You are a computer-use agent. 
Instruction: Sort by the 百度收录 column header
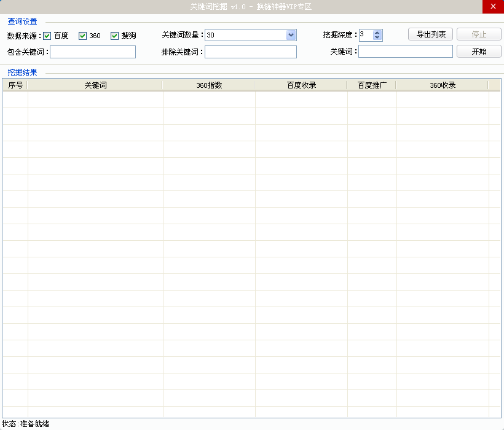[x=301, y=85]
